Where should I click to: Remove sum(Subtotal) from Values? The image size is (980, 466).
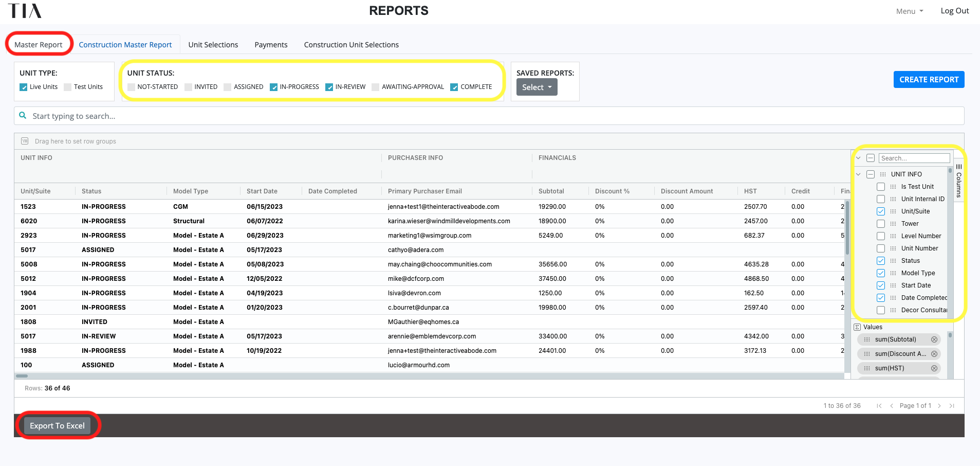tap(934, 339)
